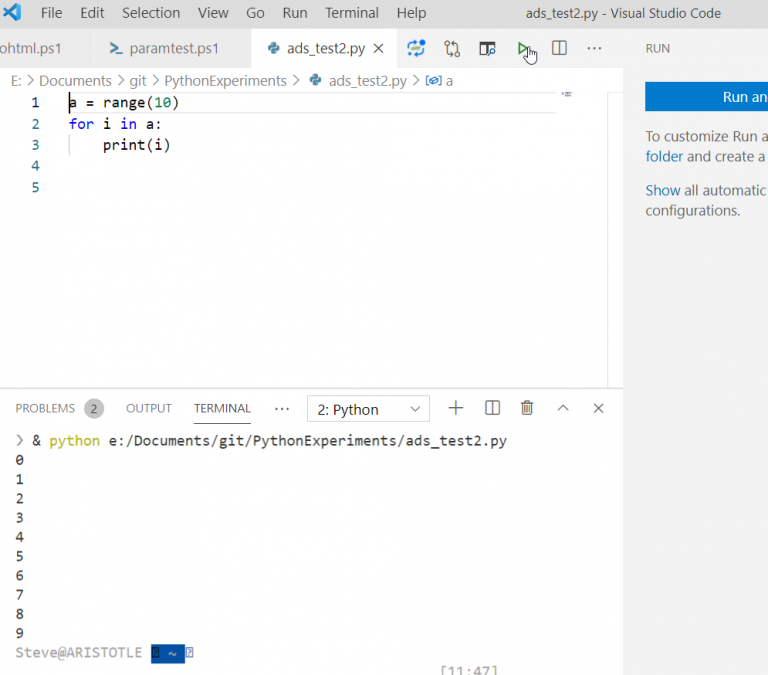Open the '2: Python' terminal dropdown
The height and width of the screenshot is (675, 768).
pyautogui.click(x=368, y=409)
